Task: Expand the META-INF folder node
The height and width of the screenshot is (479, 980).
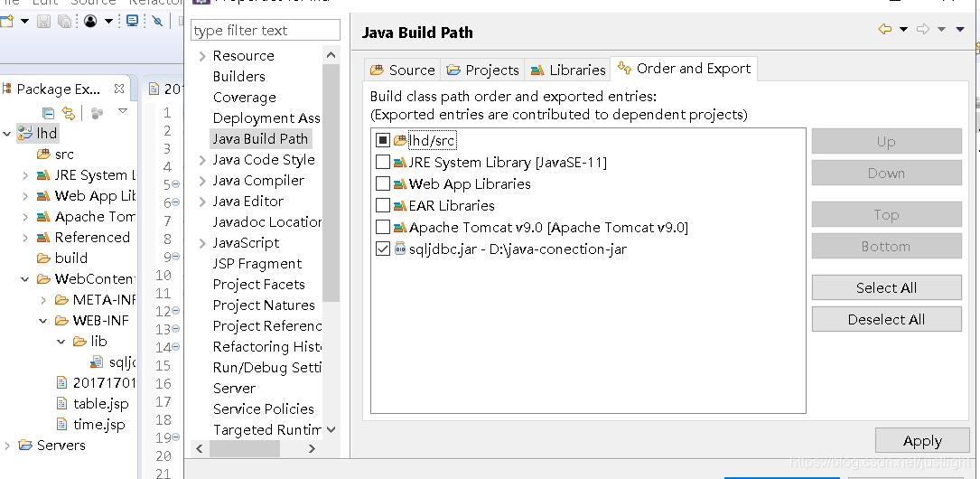Action: tap(43, 299)
